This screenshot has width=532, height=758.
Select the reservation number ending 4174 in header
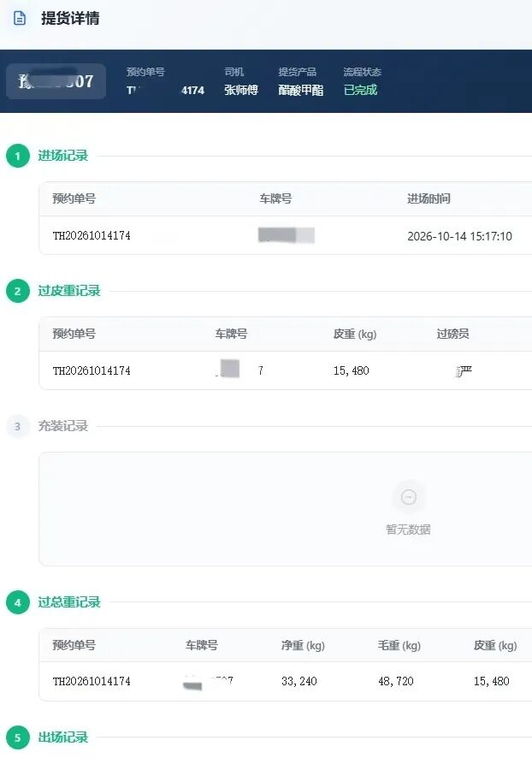[x=165, y=91]
